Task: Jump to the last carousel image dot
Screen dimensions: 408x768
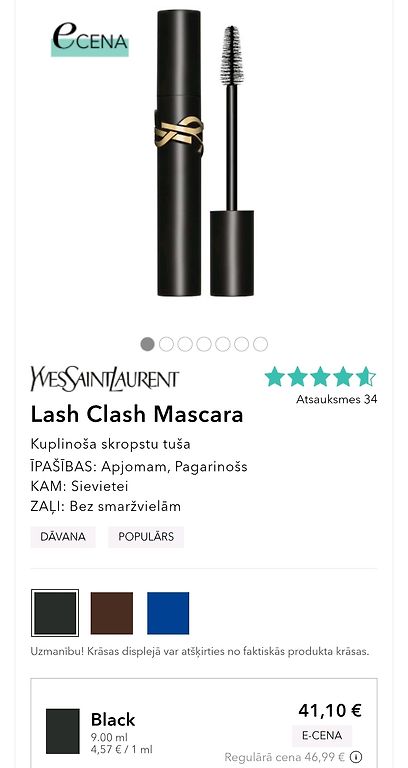Action: (x=260, y=344)
